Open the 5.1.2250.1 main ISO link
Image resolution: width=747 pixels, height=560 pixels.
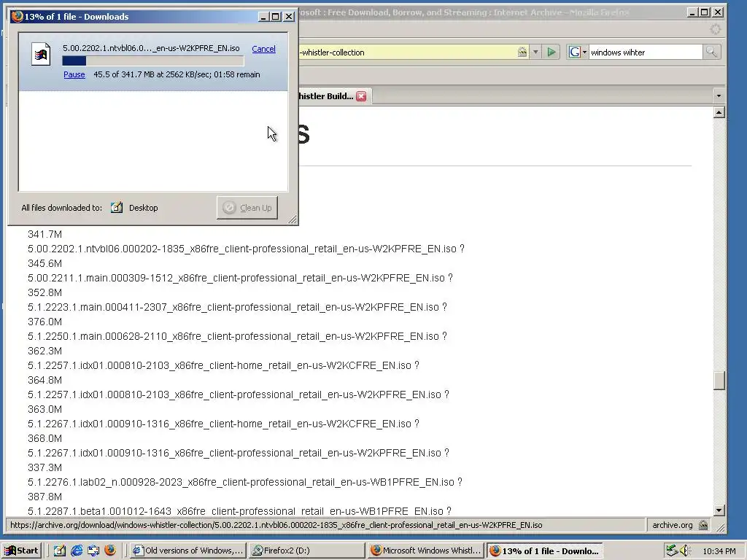(x=233, y=335)
